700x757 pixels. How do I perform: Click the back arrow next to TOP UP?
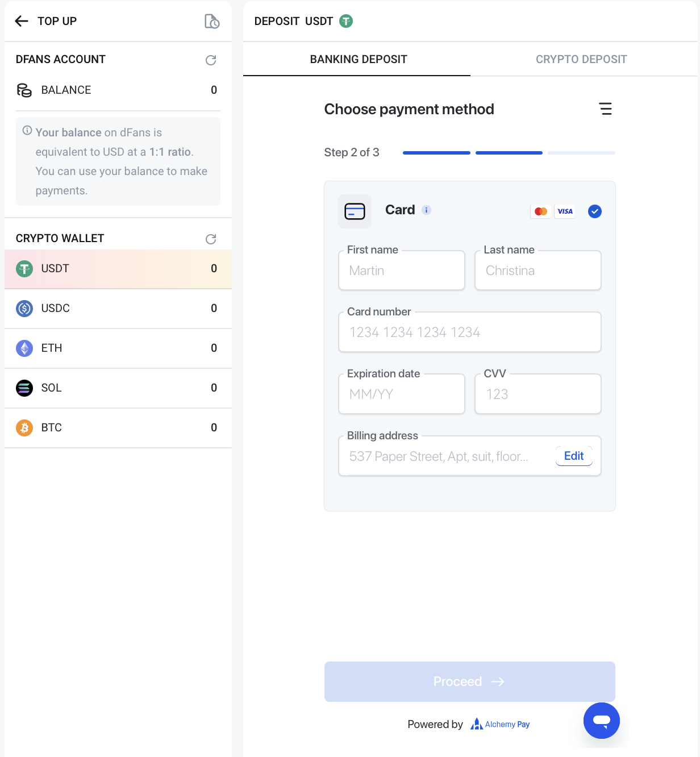click(x=22, y=21)
